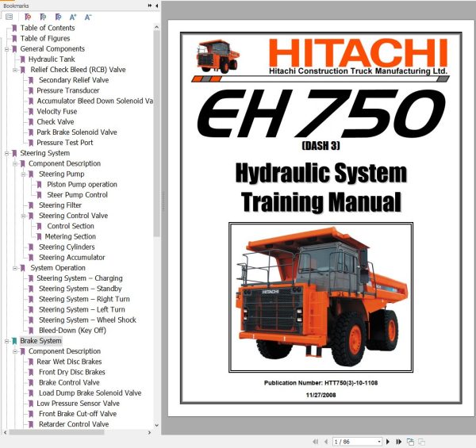Click the previous view icon
Screen dimensions: 476x448
pyautogui.click(x=410, y=442)
